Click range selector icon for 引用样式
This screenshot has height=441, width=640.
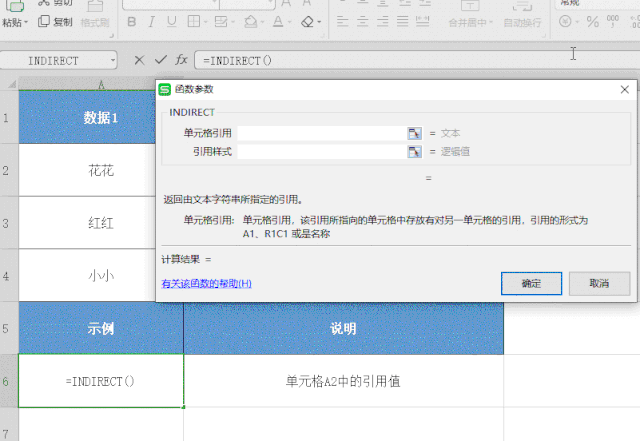click(x=415, y=151)
